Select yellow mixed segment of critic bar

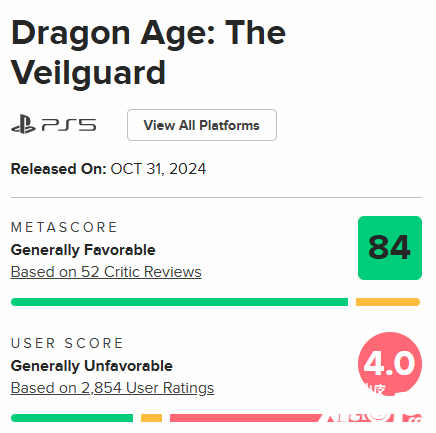388,302
